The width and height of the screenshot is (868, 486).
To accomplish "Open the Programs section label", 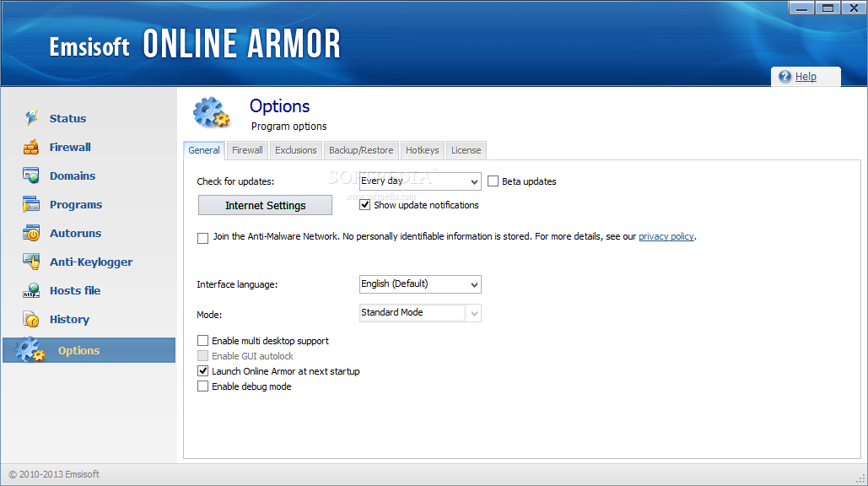I will pyautogui.click(x=76, y=204).
